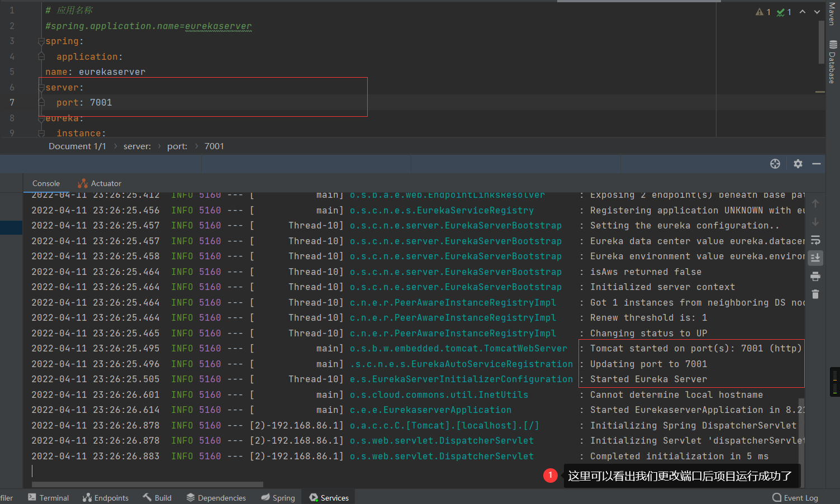This screenshot has height=504, width=840.
Task: Open the Event Log
Action: (x=795, y=497)
